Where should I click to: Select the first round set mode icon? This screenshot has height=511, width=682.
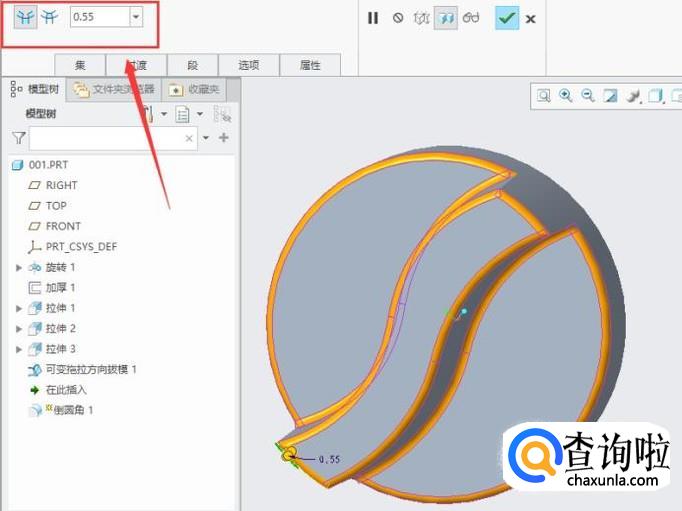[x=25, y=17]
